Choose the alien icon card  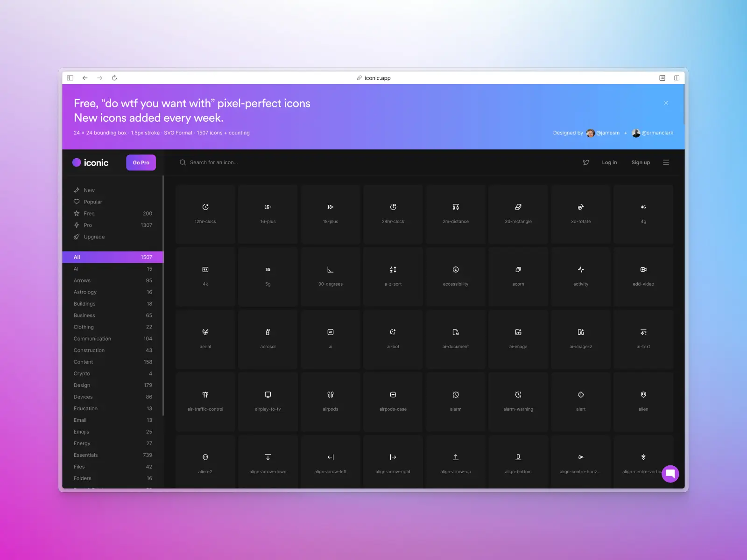[x=643, y=402]
